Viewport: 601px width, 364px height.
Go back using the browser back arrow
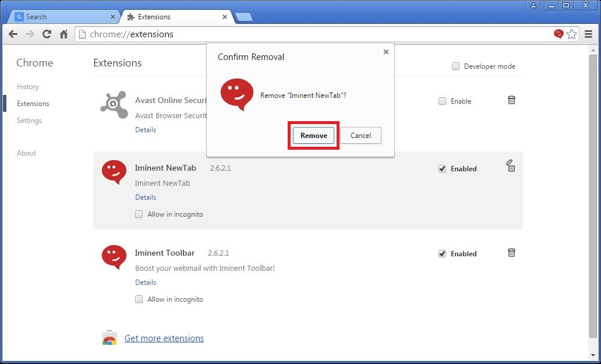coord(13,34)
